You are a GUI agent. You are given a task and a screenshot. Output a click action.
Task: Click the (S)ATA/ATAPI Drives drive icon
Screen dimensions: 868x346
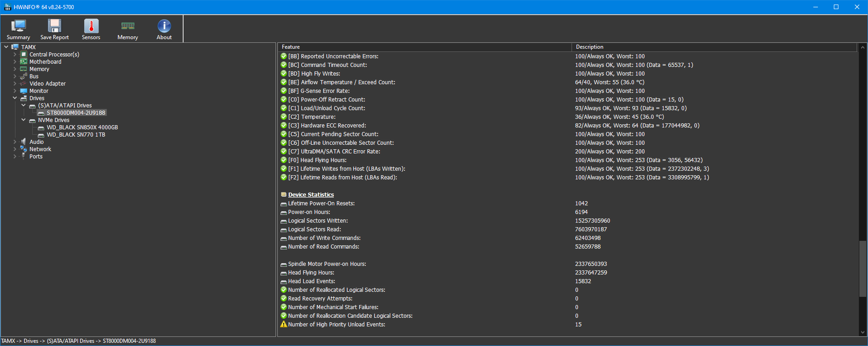click(x=32, y=106)
